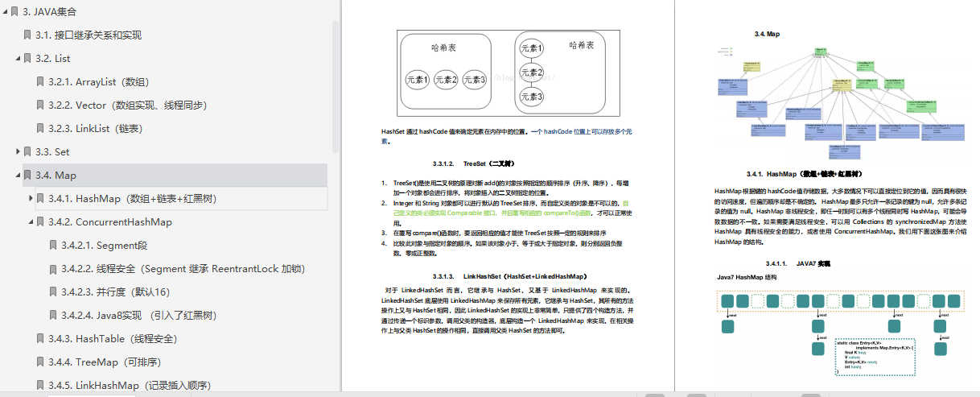The width and height of the screenshot is (980, 397).
Task: Click the bookmark icon for 3.4.3. HashTable
Action: click(x=40, y=338)
